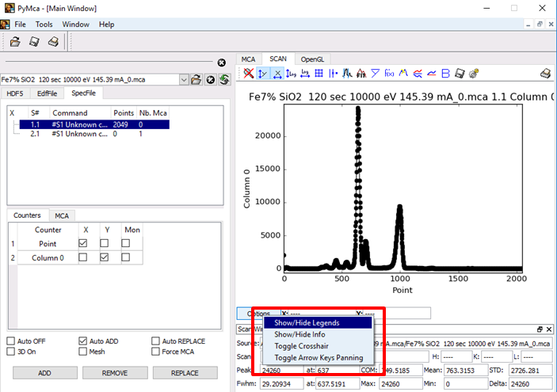557x392 pixels.
Task: Select Show/Hide Info in popup menu
Action: [318, 334]
